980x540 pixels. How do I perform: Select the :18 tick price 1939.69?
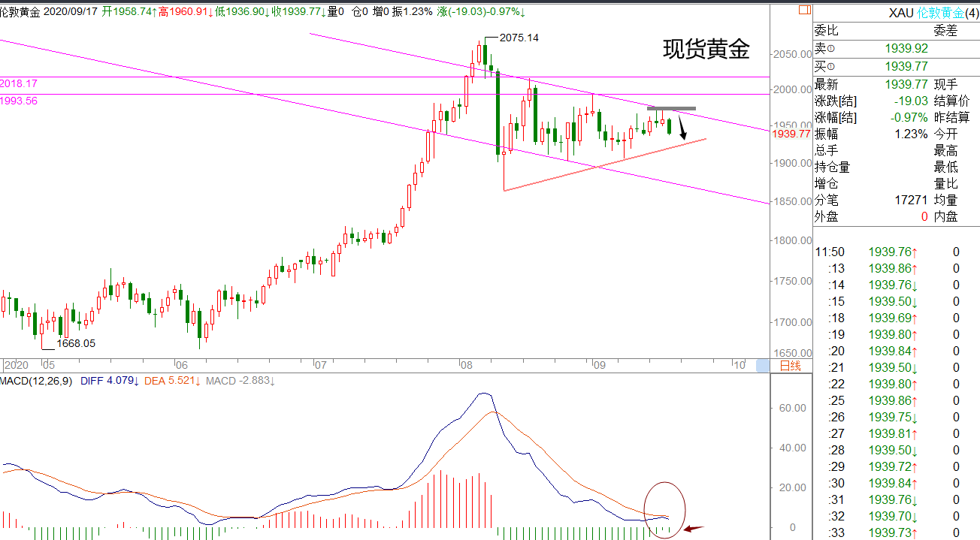893,318
